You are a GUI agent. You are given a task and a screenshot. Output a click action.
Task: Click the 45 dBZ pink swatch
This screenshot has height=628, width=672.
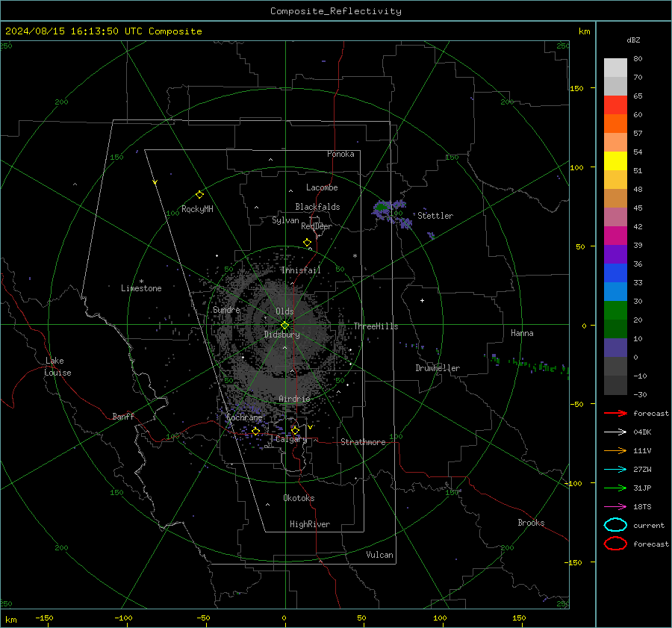(x=615, y=217)
